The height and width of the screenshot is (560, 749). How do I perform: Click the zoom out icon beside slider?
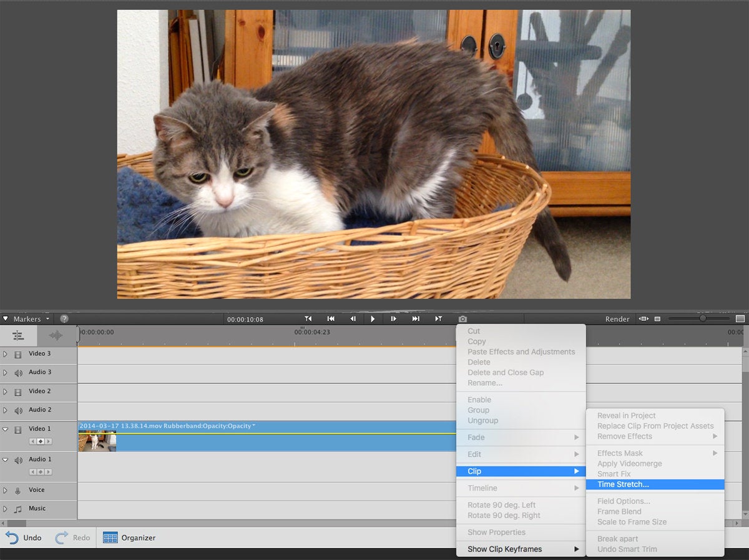point(657,319)
